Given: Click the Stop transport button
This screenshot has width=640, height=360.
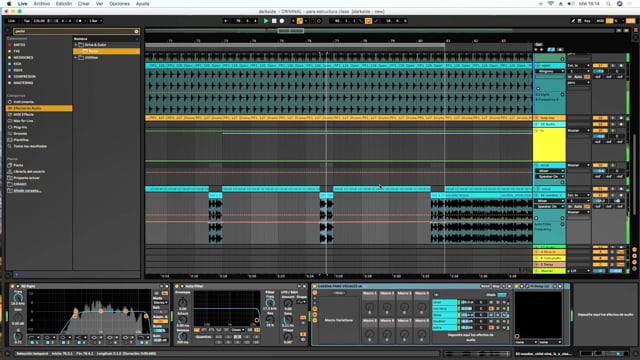Looking at the screenshot, I should pos(274,21).
